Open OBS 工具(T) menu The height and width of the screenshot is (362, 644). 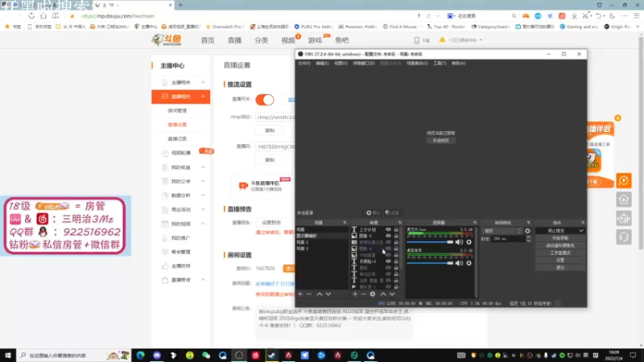point(440,64)
